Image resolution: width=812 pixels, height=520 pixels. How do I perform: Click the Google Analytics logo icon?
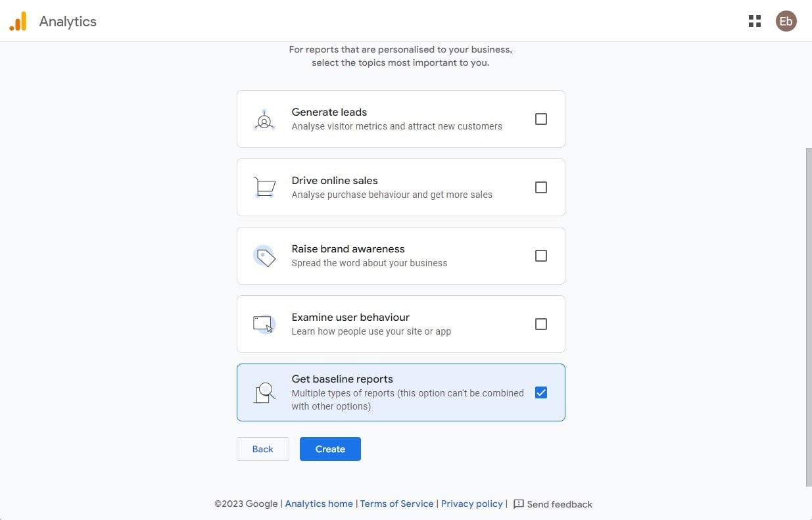(18, 21)
